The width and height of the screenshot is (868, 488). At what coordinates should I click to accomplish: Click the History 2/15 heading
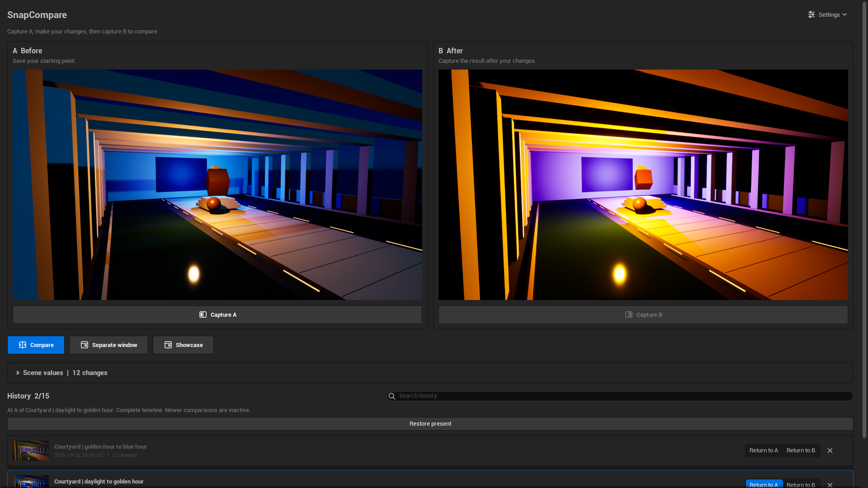tap(28, 396)
